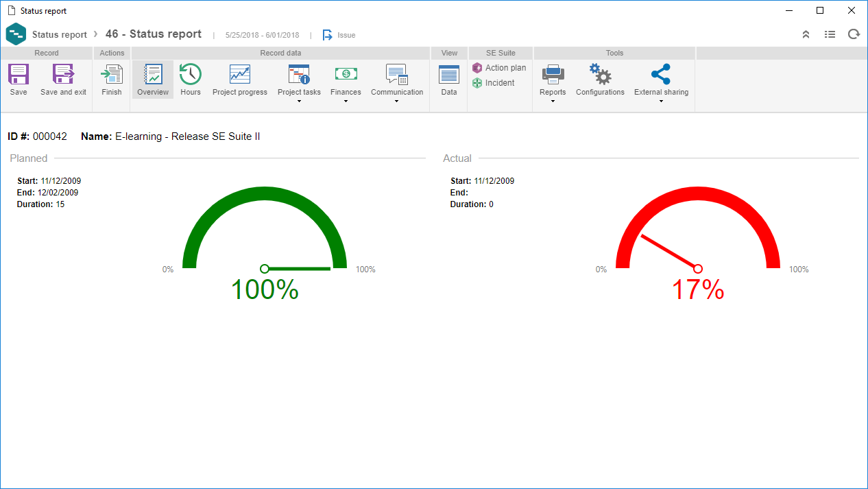Click the refresh icon in header
This screenshot has width=868, height=489.
[854, 34]
